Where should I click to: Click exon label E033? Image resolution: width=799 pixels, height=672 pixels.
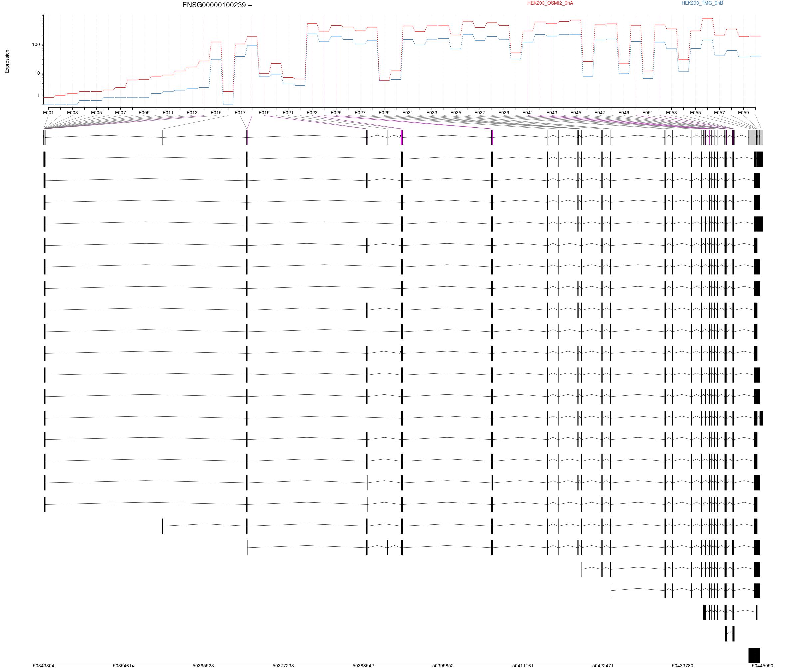[432, 113]
